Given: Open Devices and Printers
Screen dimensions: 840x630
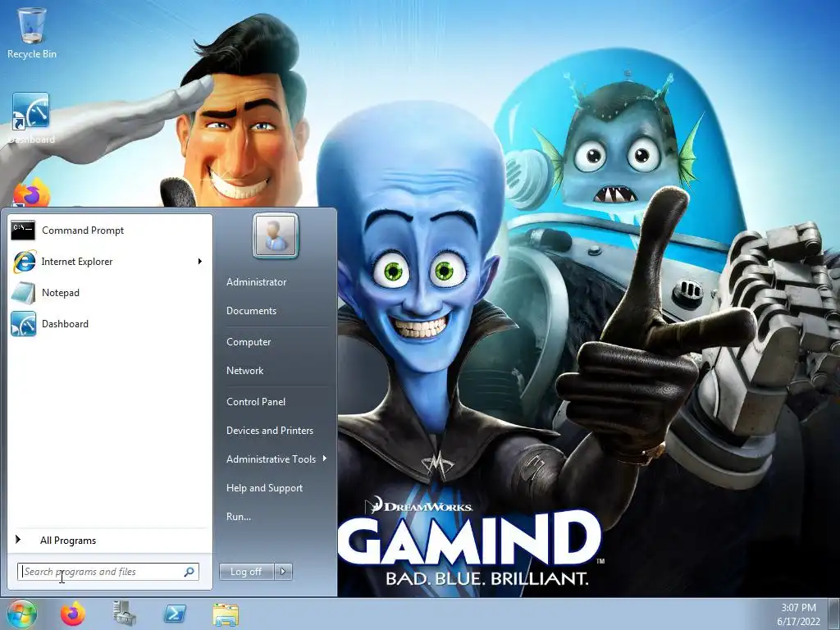Looking at the screenshot, I should tap(269, 431).
